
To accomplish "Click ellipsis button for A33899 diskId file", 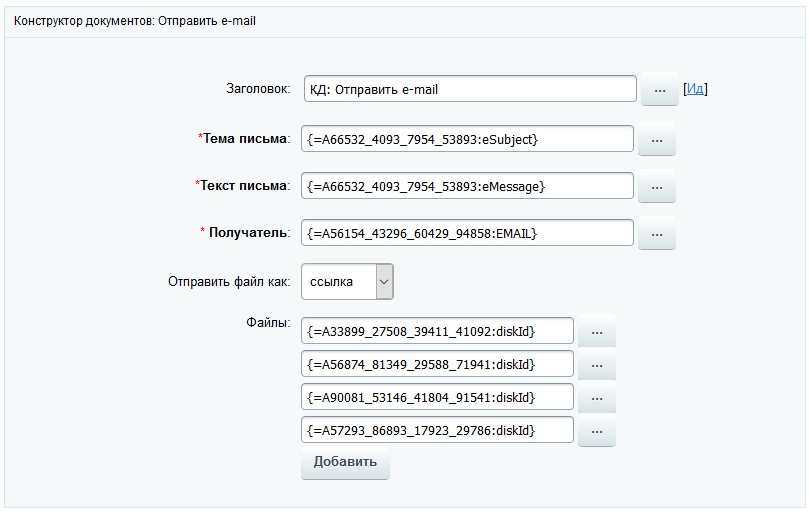I will pyautogui.click(x=597, y=331).
